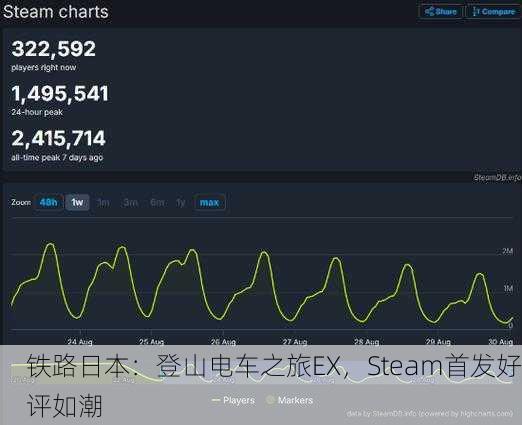Click the 322,592 players right now value
Image resolution: width=522 pixels, height=425 pixels.
tap(54, 49)
